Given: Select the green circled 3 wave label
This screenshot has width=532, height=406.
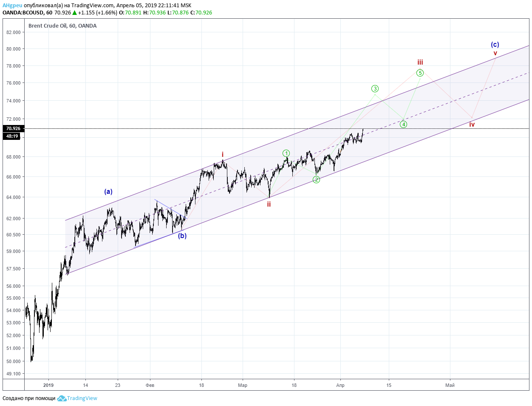Looking at the screenshot, I should (x=375, y=89).
